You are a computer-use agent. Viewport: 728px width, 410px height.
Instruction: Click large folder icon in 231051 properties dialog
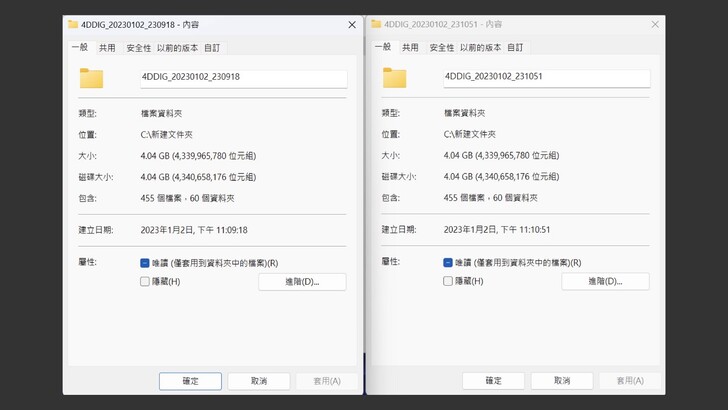point(395,78)
